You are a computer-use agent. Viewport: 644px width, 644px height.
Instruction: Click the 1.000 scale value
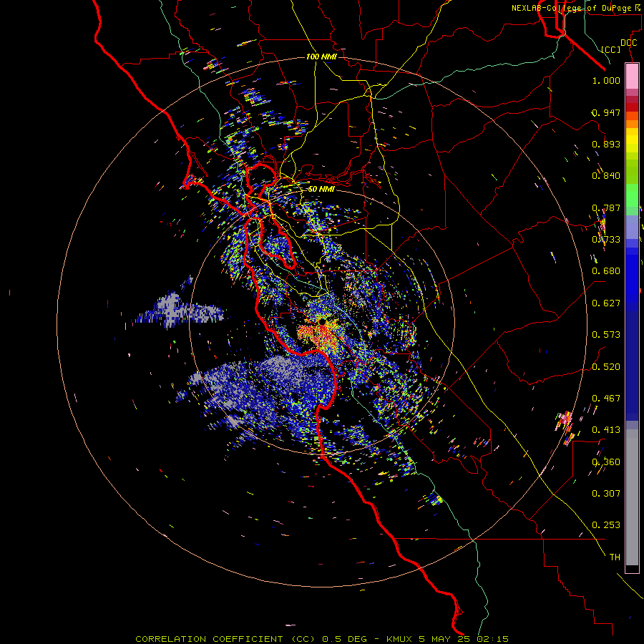[606, 80]
